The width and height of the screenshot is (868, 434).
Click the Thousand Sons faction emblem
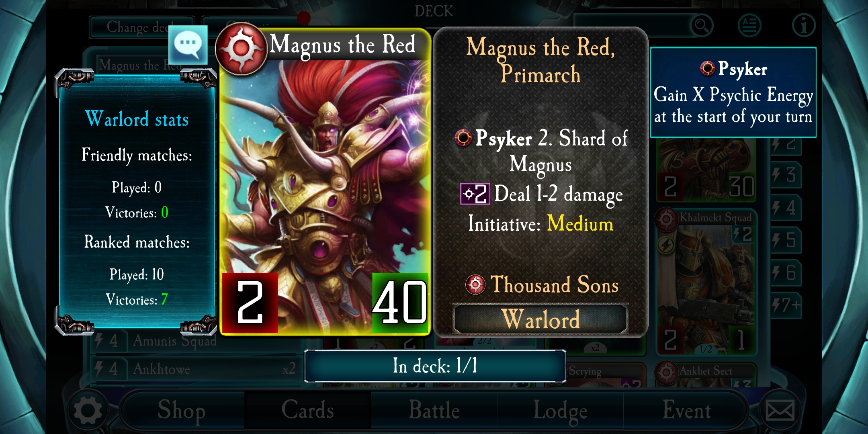point(475,285)
